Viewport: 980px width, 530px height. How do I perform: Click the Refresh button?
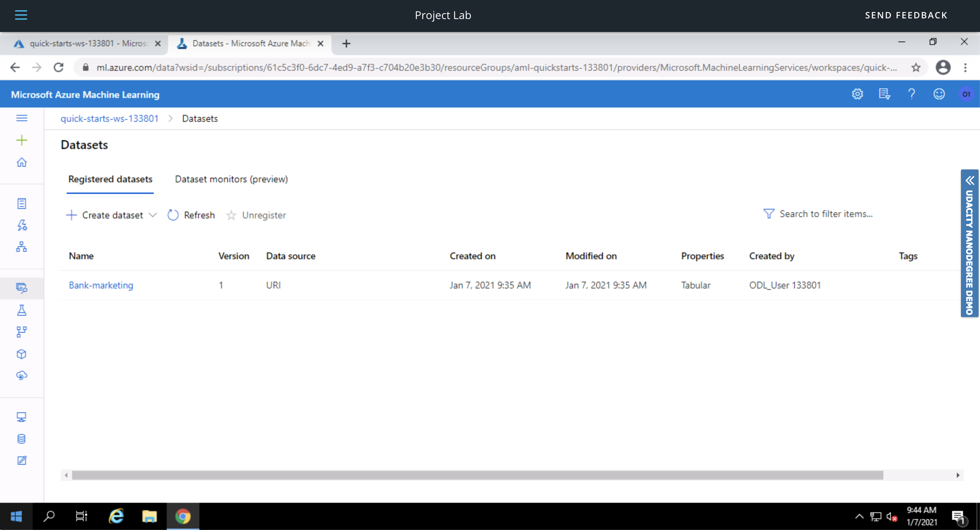(191, 215)
